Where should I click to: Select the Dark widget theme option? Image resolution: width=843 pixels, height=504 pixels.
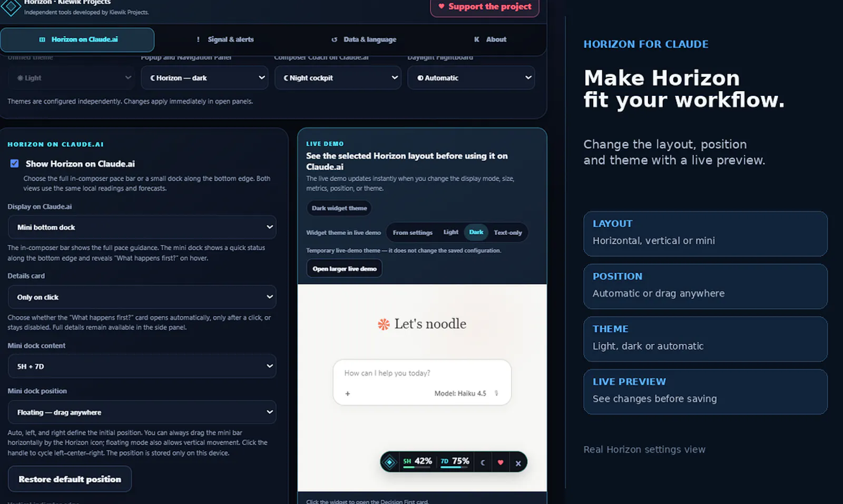[476, 232]
